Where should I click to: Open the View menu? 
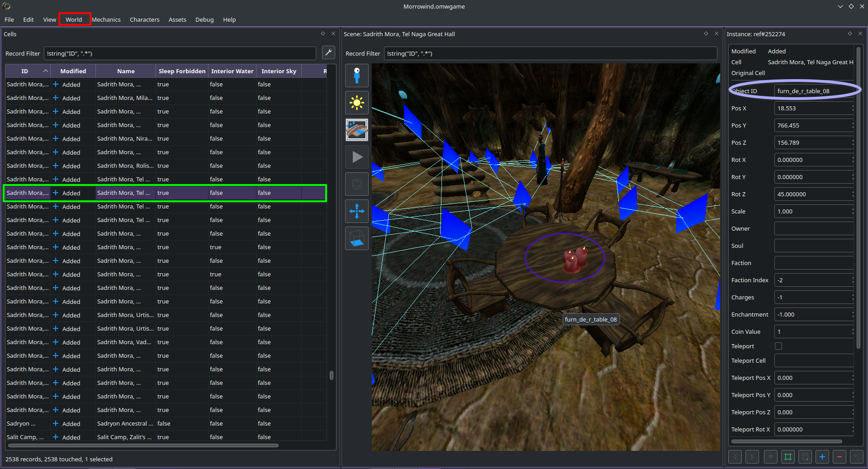[50, 19]
